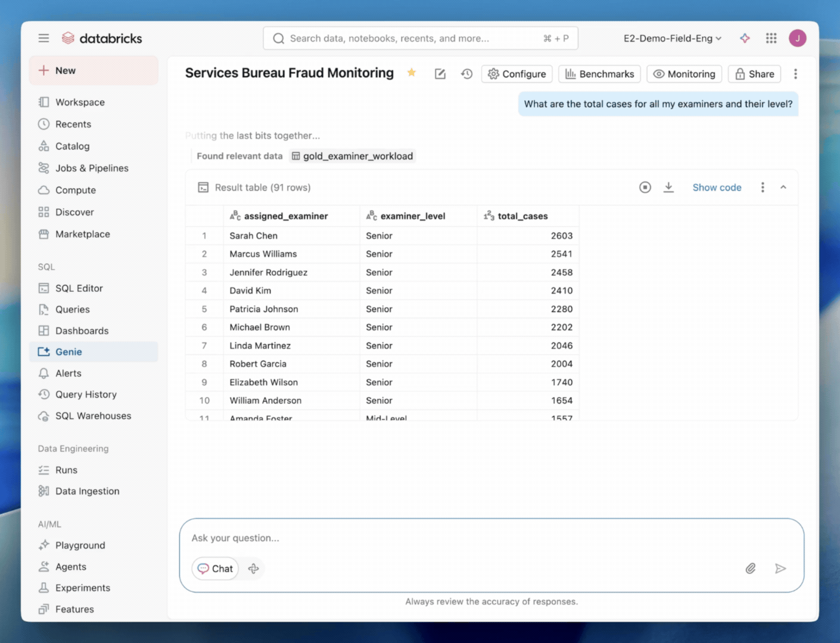
Task: Favorite the space via the star
Action: click(411, 73)
